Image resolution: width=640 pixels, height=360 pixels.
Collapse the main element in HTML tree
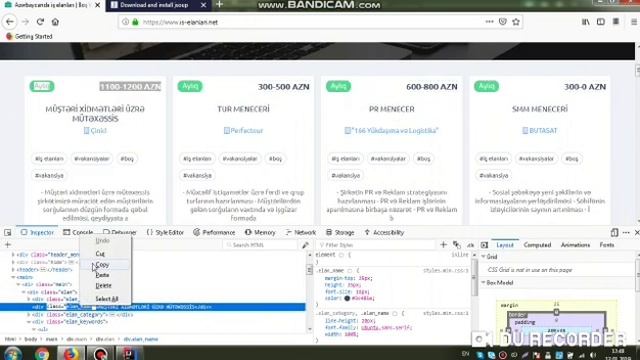[x=13, y=277]
